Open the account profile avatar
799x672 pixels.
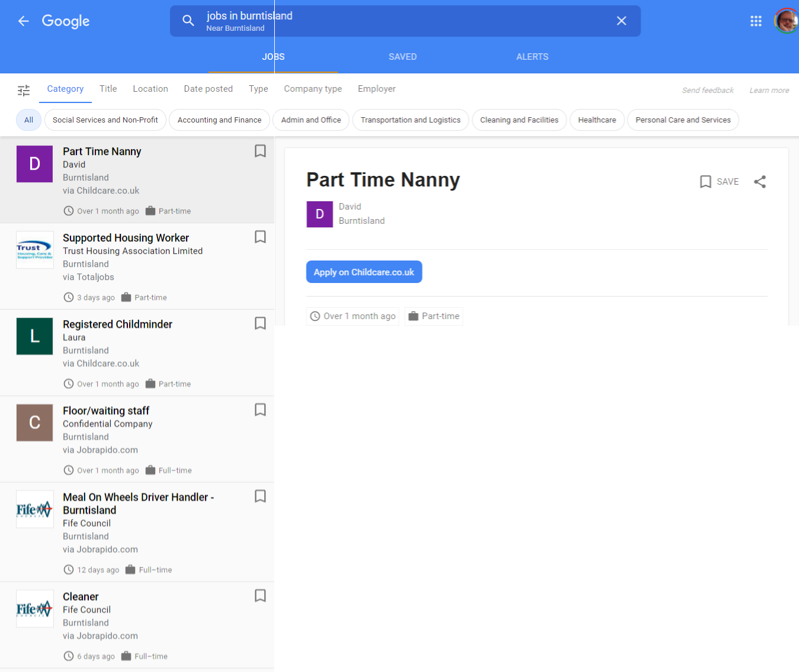click(x=786, y=21)
